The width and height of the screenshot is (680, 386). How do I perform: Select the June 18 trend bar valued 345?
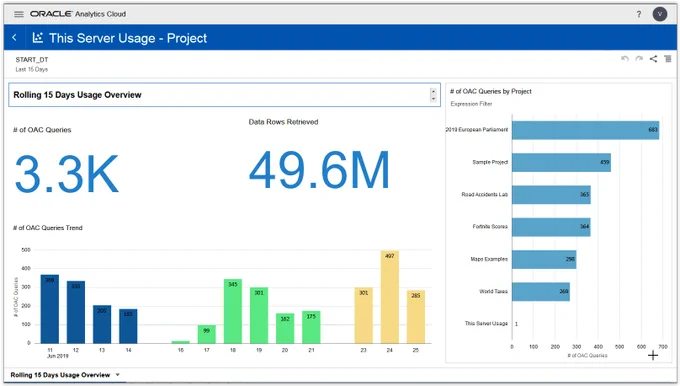233,311
